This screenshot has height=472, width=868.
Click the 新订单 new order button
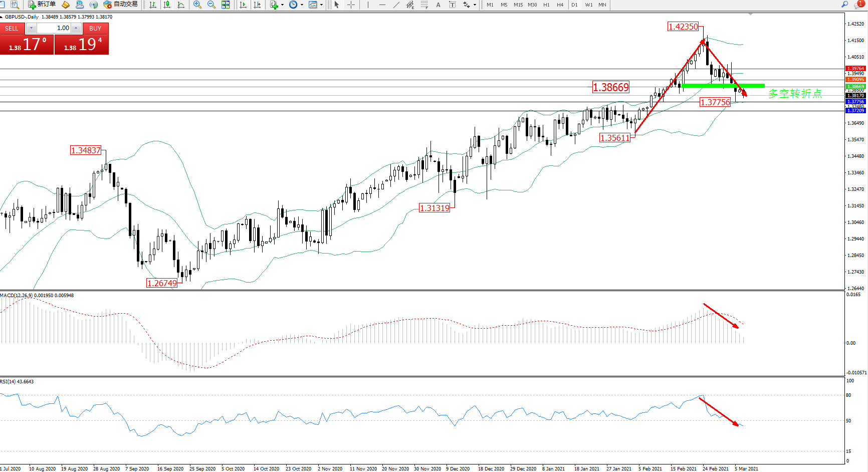pos(42,5)
